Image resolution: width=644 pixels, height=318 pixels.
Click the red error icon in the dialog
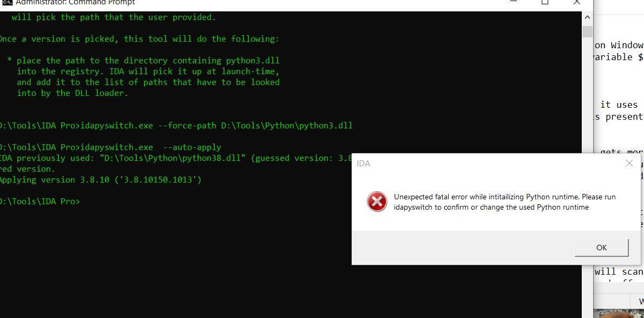pos(377,202)
